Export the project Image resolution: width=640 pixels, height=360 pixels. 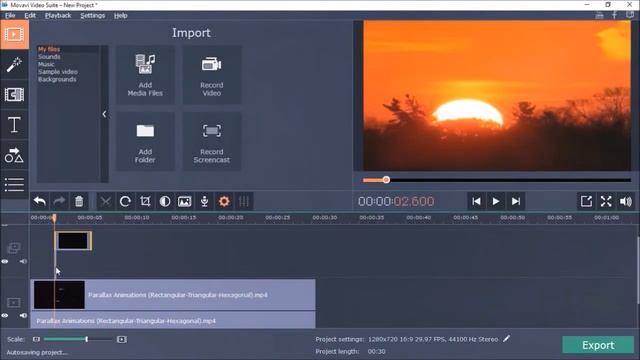pos(598,345)
